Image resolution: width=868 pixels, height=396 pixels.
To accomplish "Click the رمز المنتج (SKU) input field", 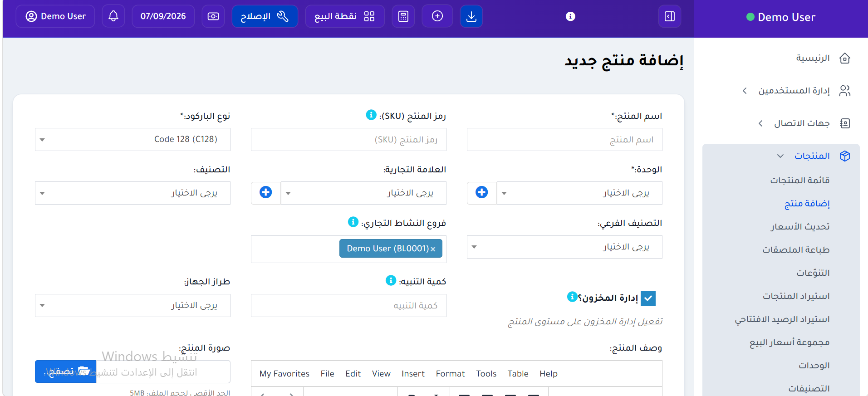I will (348, 139).
